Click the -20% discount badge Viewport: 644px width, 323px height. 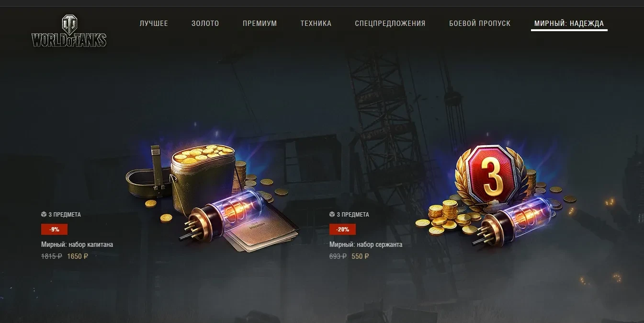click(x=342, y=230)
